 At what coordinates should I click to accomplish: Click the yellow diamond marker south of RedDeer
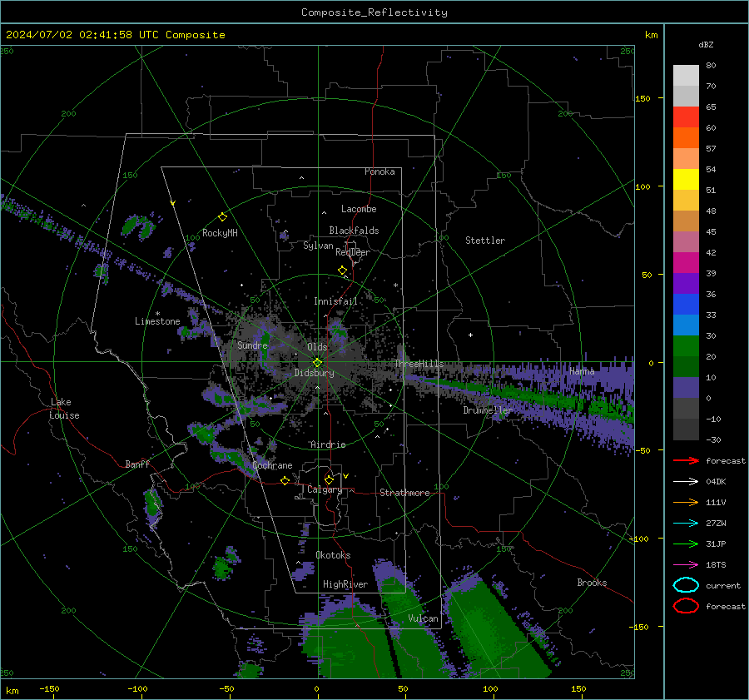pyautogui.click(x=343, y=271)
